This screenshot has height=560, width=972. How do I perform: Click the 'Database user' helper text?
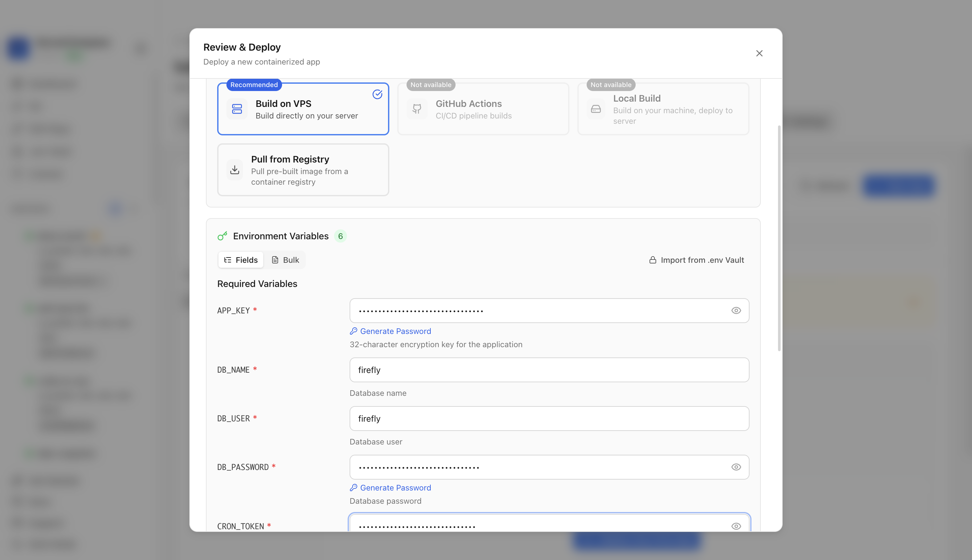(376, 442)
